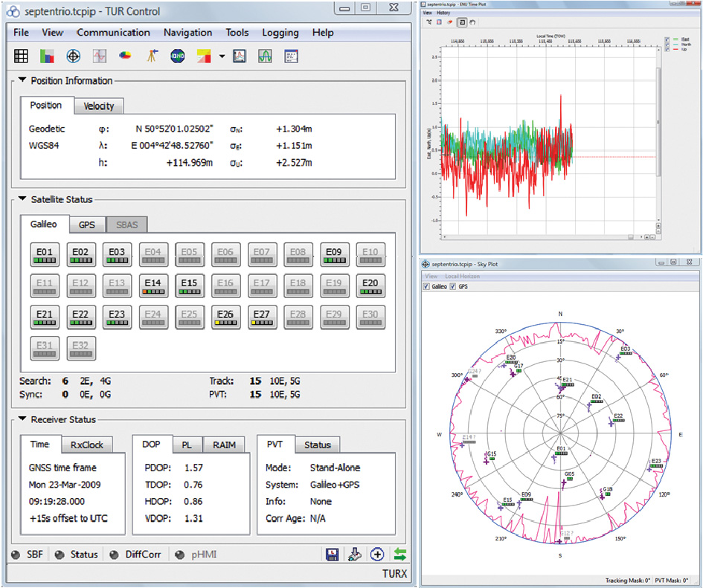Open the sky plot crosshair icon
The image size is (703, 588).
73,56
